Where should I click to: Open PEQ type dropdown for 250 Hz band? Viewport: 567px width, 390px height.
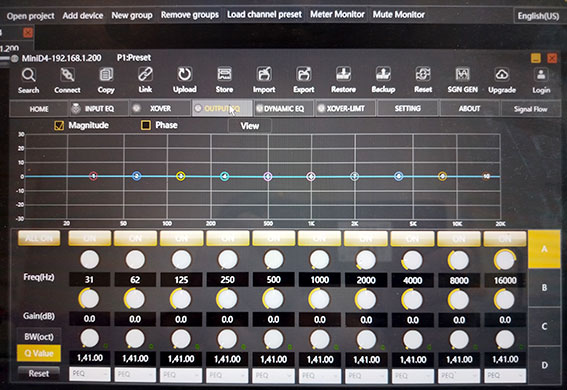(227, 376)
